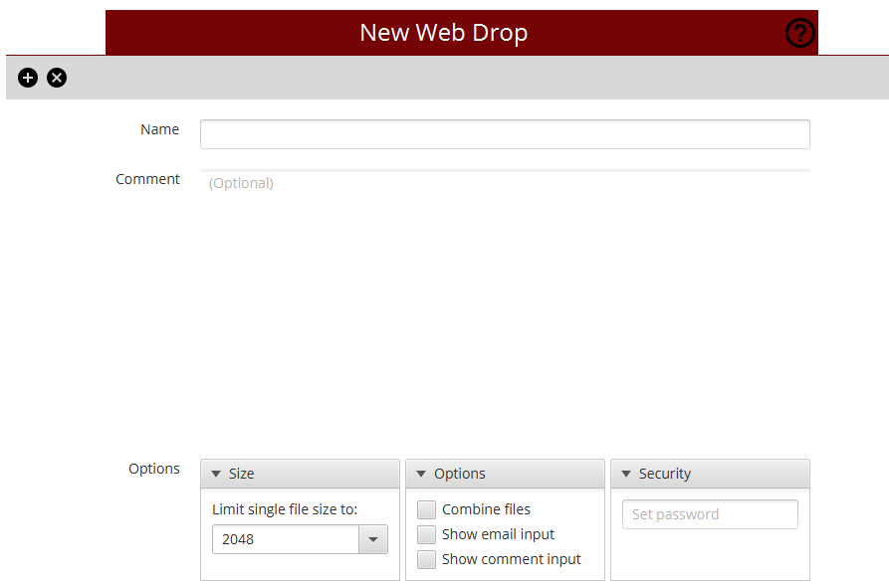This screenshot has height=588, width=889.
Task: Enable the Show comment input checkbox
Action: click(x=426, y=559)
